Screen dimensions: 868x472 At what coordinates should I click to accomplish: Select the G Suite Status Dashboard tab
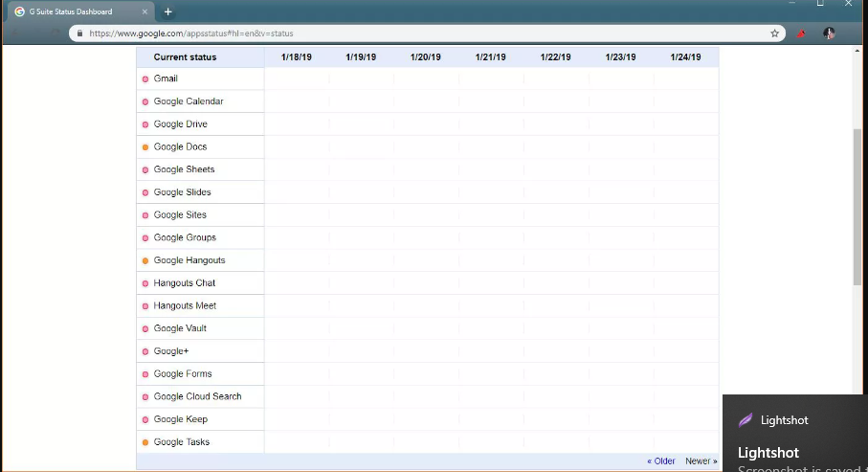[x=80, y=11]
